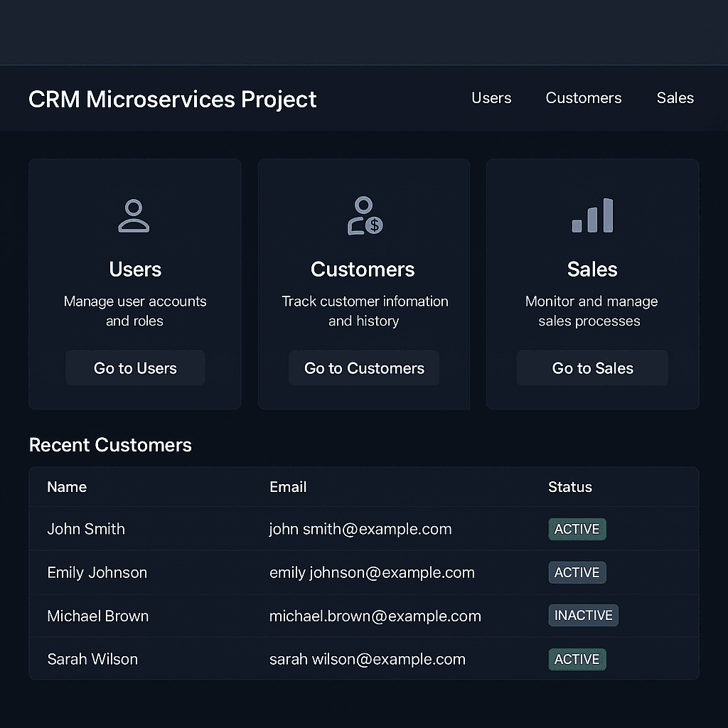728x728 pixels.
Task: Open Customers from the top navigation
Action: coord(583,97)
